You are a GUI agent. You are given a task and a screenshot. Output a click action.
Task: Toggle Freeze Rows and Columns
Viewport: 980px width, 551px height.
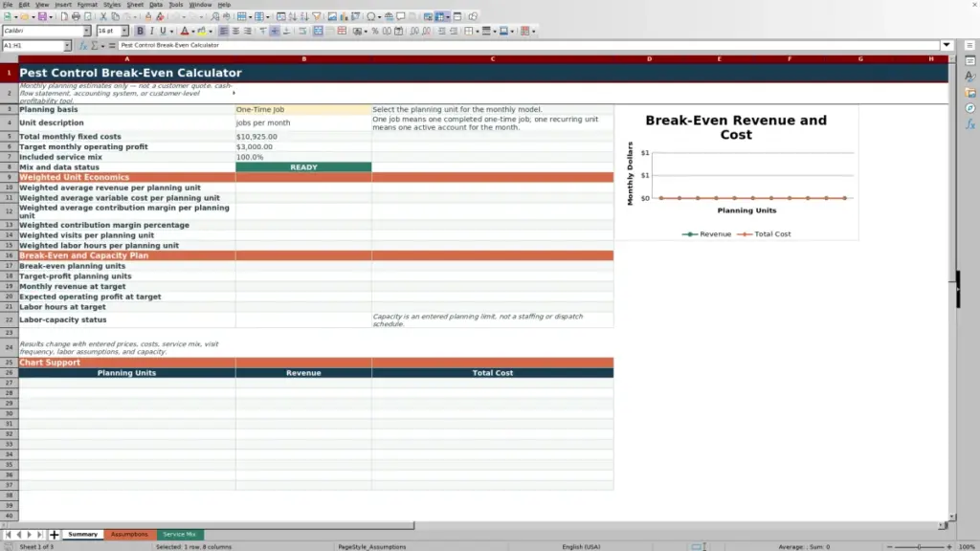pyautogui.click(x=440, y=16)
